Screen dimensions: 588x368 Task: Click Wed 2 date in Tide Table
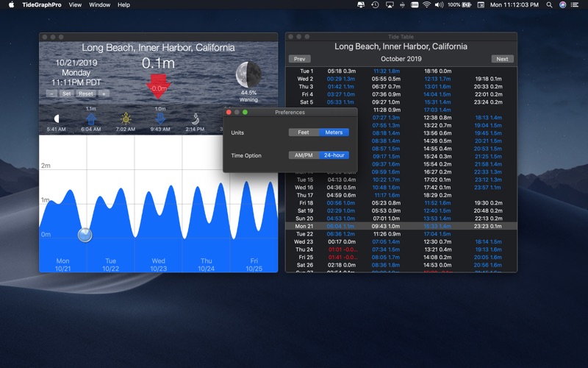pos(305,79)
